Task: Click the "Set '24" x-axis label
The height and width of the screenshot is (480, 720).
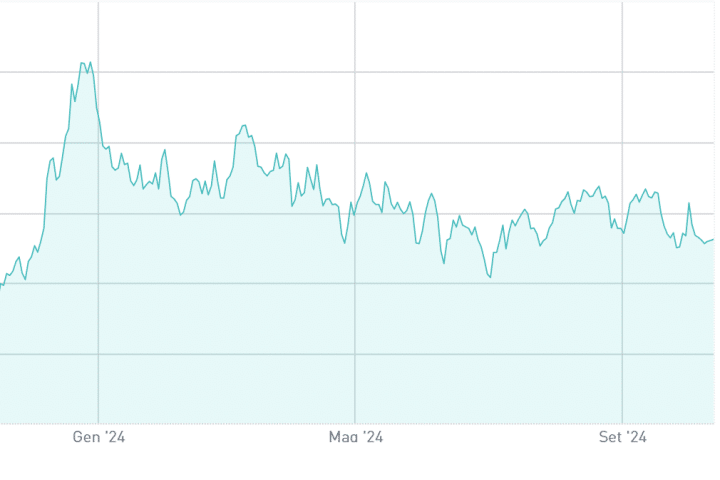Action: point(623,437)
